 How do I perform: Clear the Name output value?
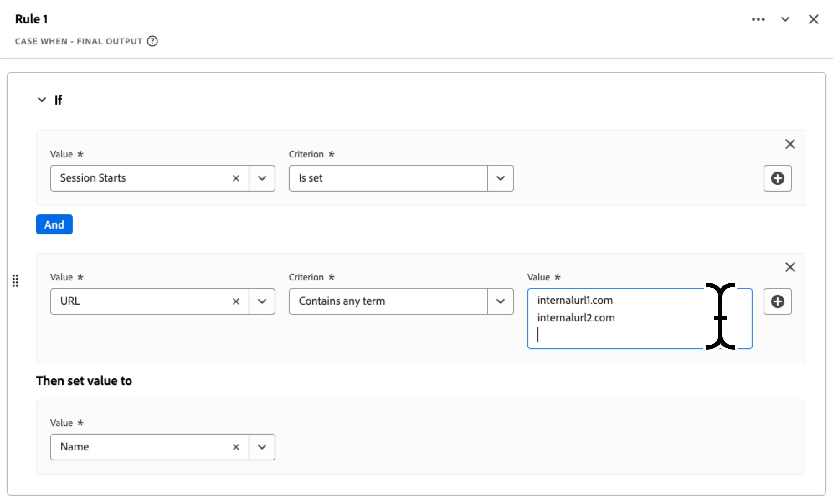tap(236, 447)
